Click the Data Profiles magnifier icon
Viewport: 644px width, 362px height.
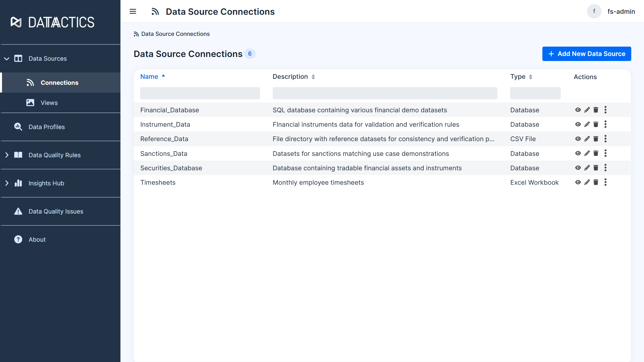[x=18, y=127]
